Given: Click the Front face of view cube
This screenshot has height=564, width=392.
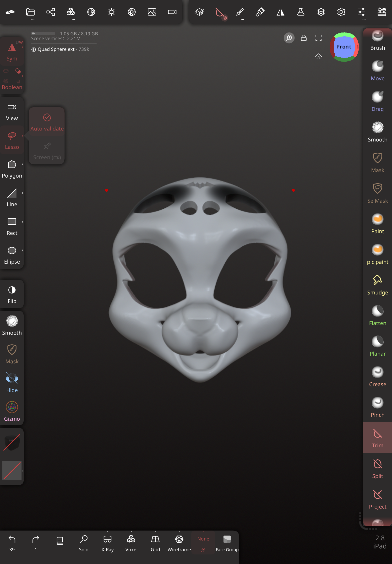Looking at the screenshot, I should click(x=344, y=47).
